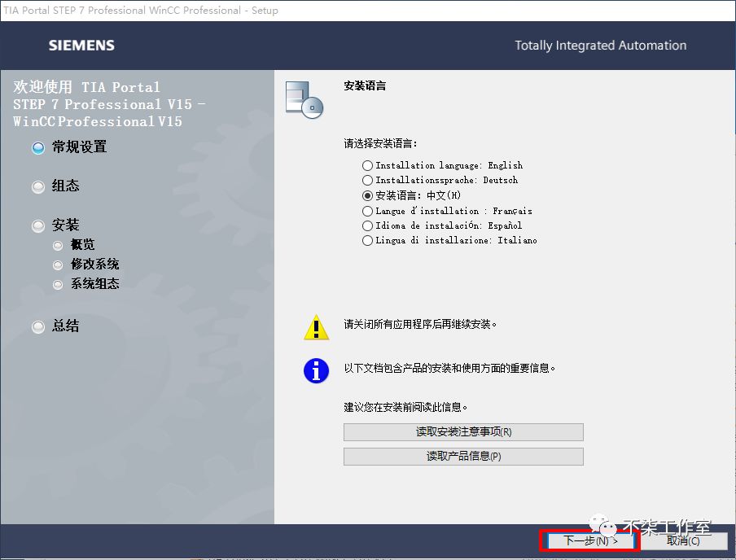The image size is (736, 560).
Task: Click the 总结 step indicator
Action: (38, 326)
